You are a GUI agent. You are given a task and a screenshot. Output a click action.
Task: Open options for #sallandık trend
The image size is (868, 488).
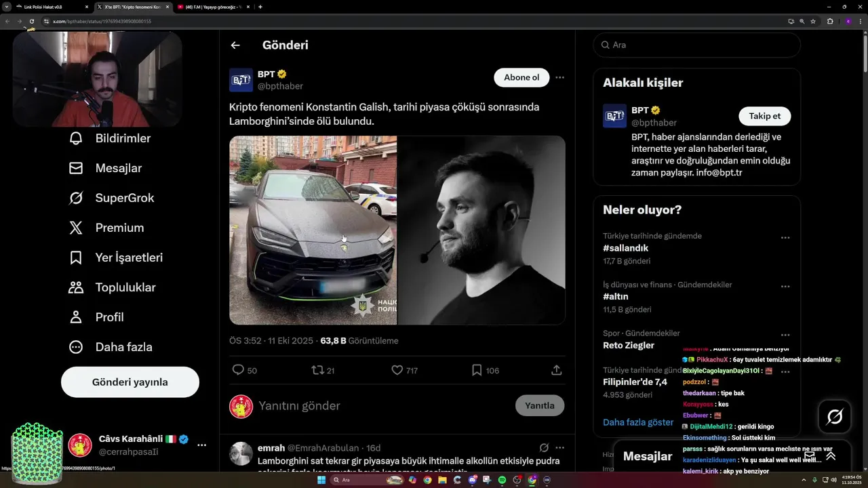click(785, 238)
